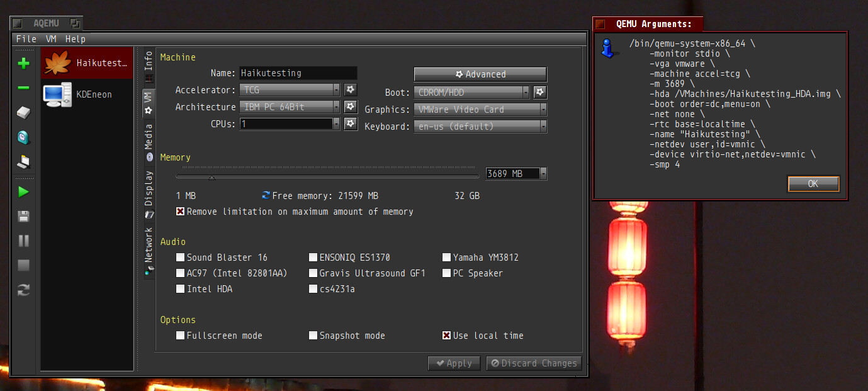Open Architecture settings gear button

(x=351, y=106)
